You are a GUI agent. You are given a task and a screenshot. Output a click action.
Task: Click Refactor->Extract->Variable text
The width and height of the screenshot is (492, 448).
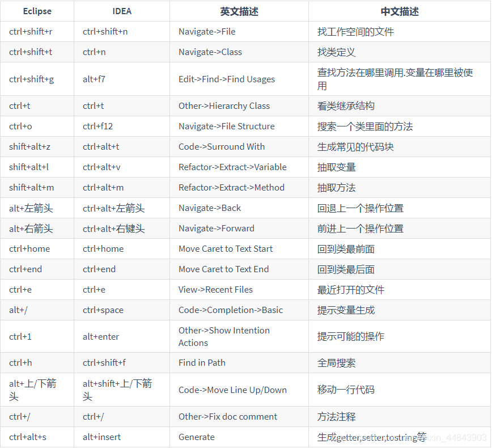click(x=232, y=167)
